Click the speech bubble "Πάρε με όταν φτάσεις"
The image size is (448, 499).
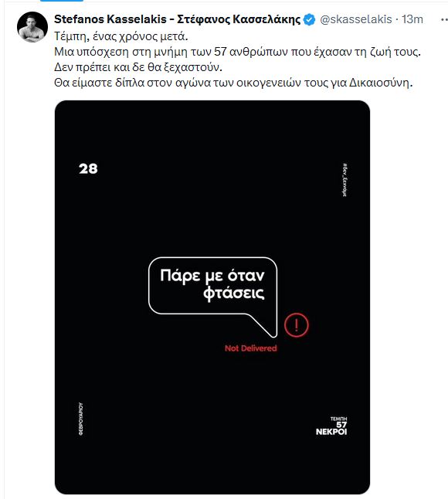(212, 286)
